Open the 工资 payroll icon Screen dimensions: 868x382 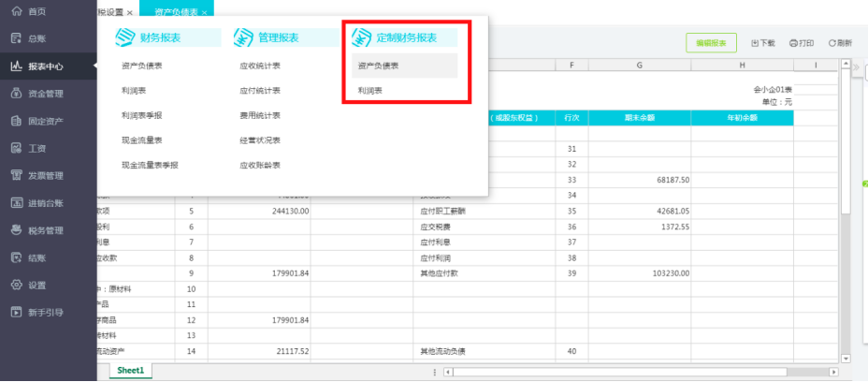(x=17, y=149)
